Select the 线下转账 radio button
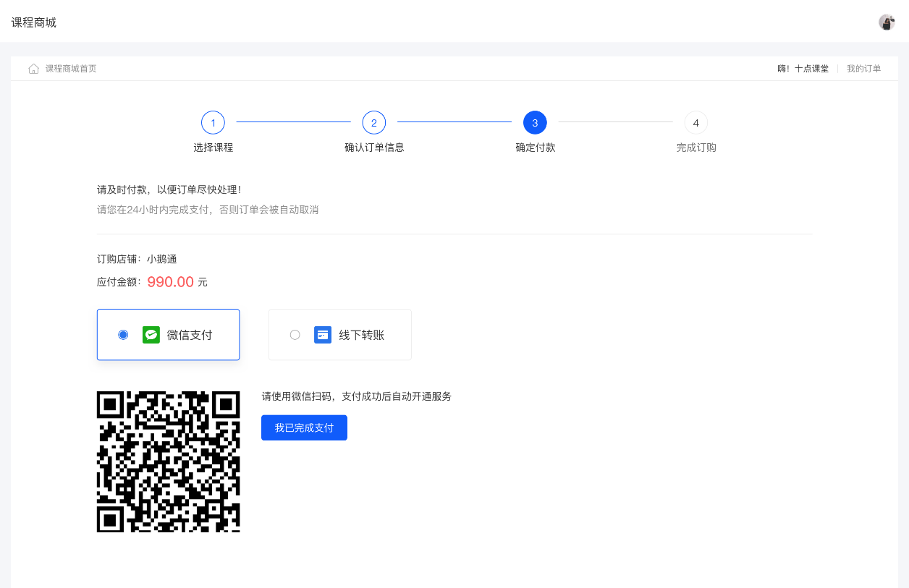 coord(295,335)
